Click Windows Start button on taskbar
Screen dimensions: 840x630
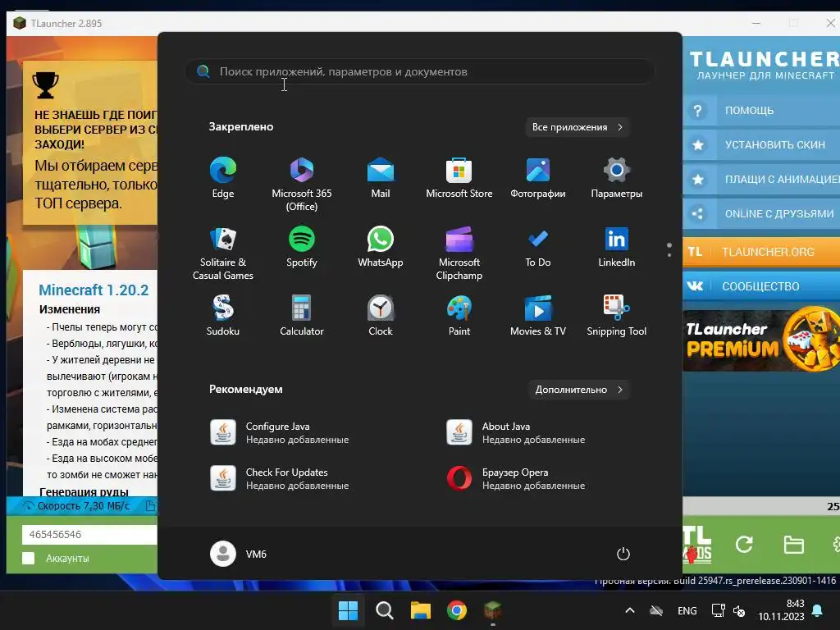[x=348, y=610]
